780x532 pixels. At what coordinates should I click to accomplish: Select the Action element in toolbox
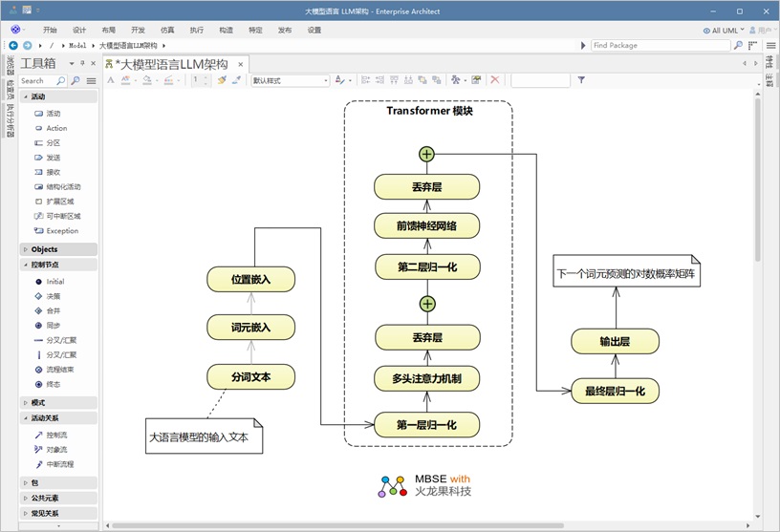pos(56,128)
